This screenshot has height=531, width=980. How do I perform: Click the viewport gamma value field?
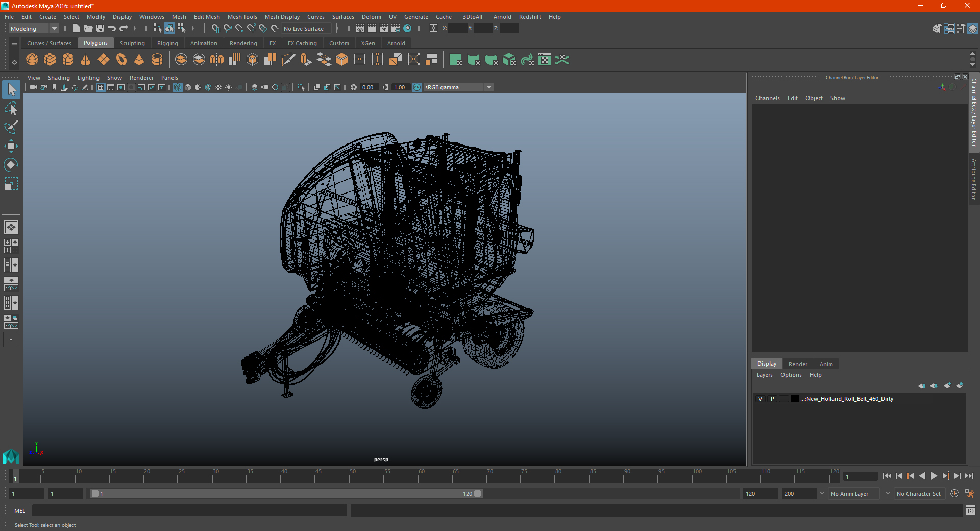coord(400,87)
